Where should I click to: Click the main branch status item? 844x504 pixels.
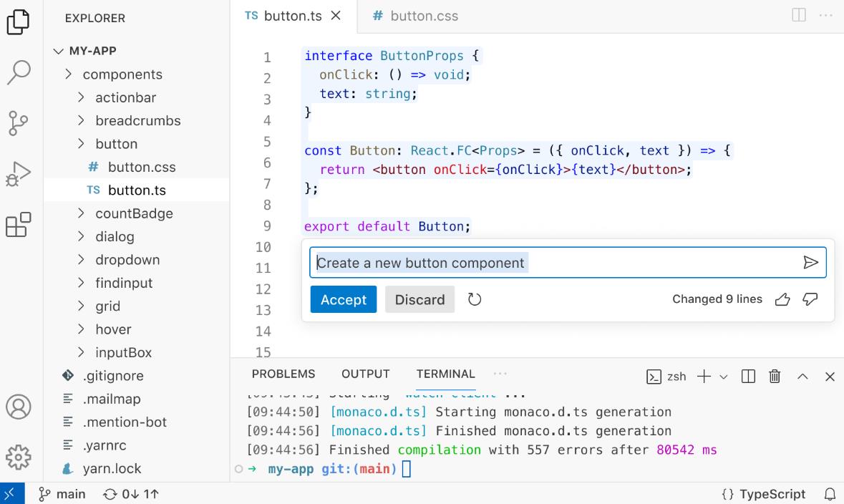tap(62, 494)
